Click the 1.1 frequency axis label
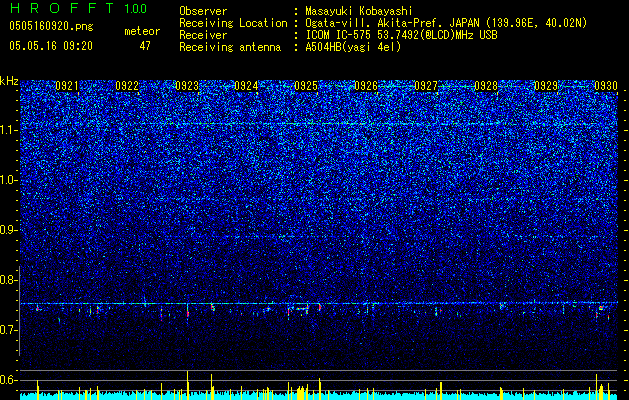Viewport: 629px width, 400px height. 9,130
